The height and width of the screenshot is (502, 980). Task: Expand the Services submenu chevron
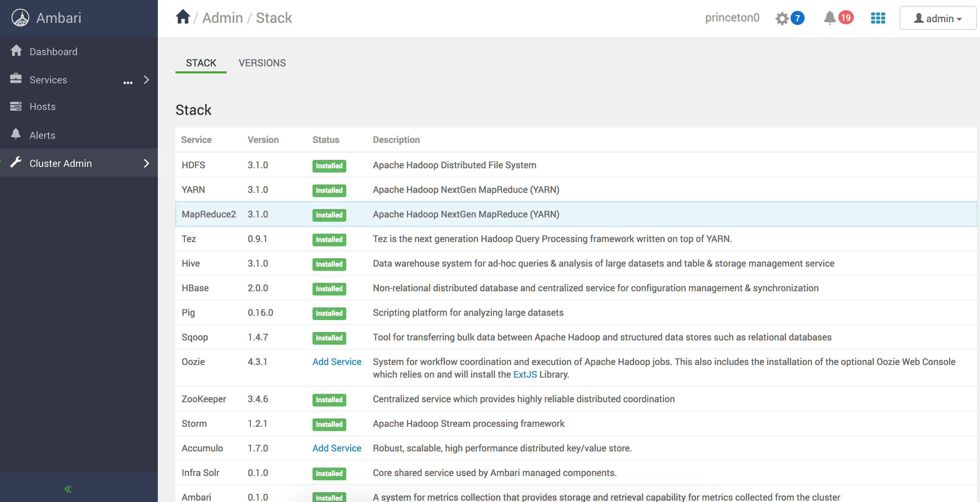click(147, 80)
